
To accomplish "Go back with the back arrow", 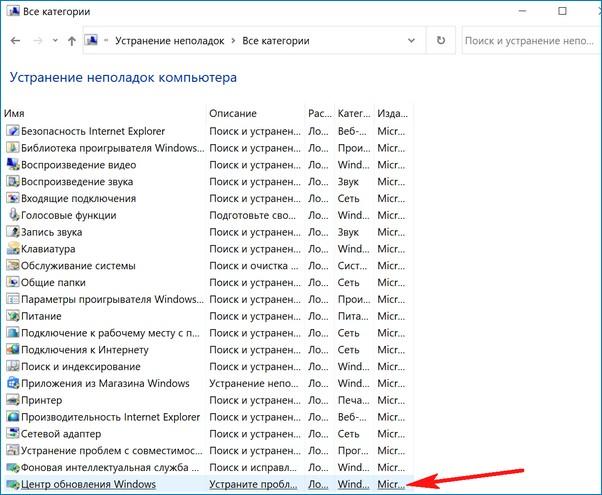I will point(15,41).
